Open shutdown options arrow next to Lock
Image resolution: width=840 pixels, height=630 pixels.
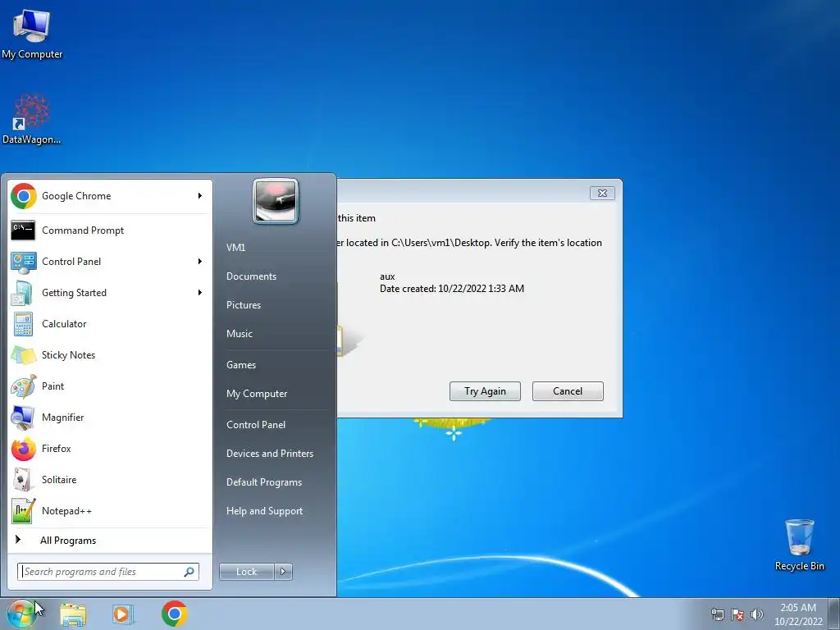[x=283, y=572]
